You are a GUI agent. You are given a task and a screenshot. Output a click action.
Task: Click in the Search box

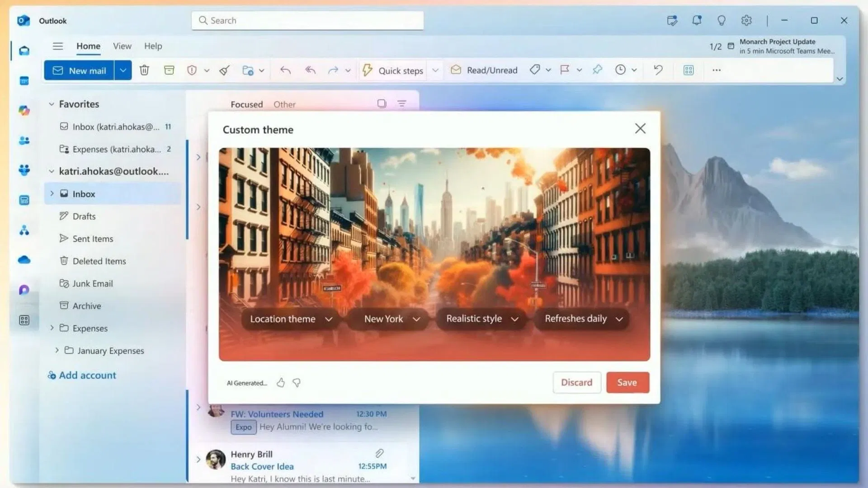[x=307, y=20]
